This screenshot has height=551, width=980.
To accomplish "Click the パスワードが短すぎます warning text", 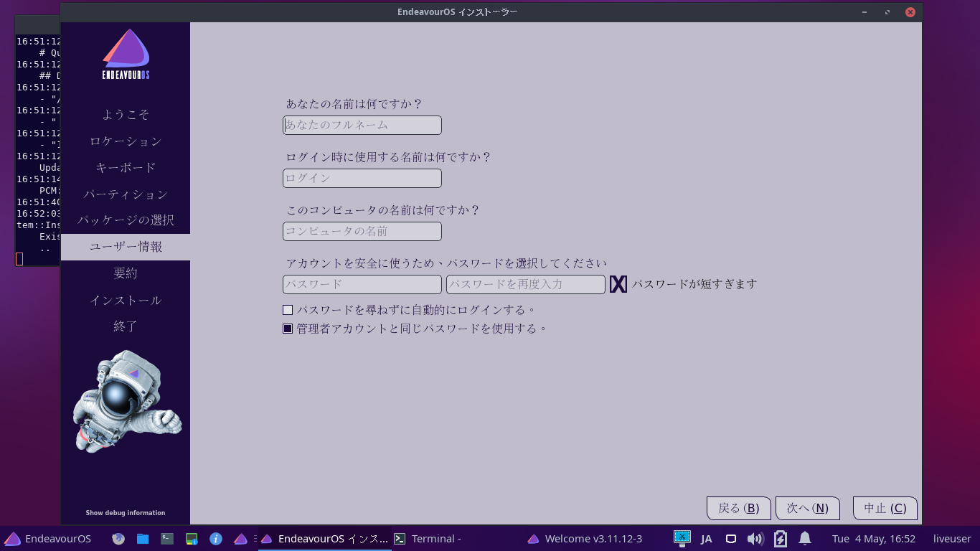I will pos(694,284).
